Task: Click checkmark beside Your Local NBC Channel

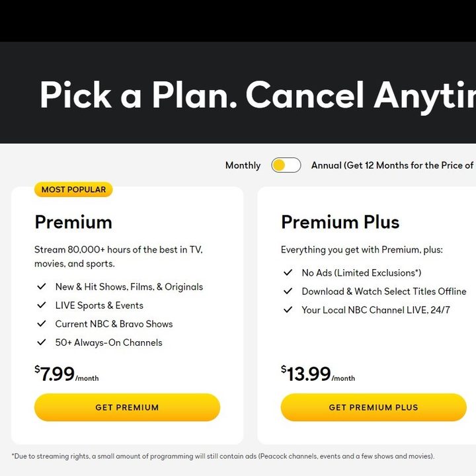Action: click(x=288, y=309)
